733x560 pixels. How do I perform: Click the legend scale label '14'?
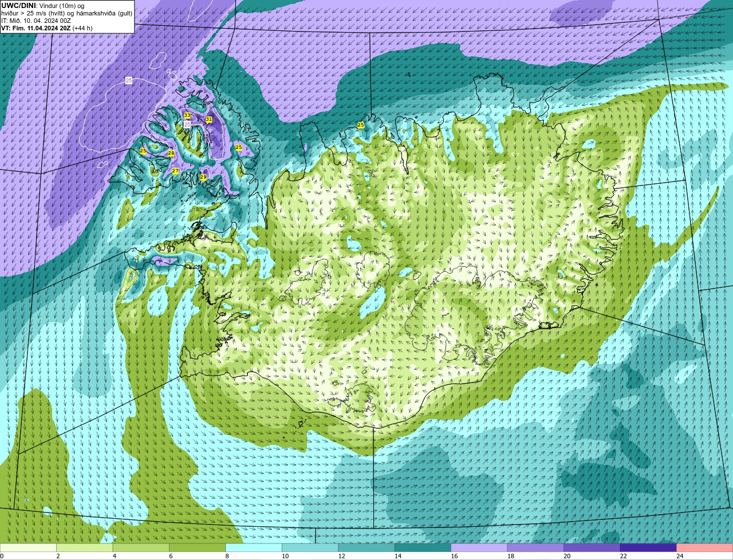click(x=398, y=555)
